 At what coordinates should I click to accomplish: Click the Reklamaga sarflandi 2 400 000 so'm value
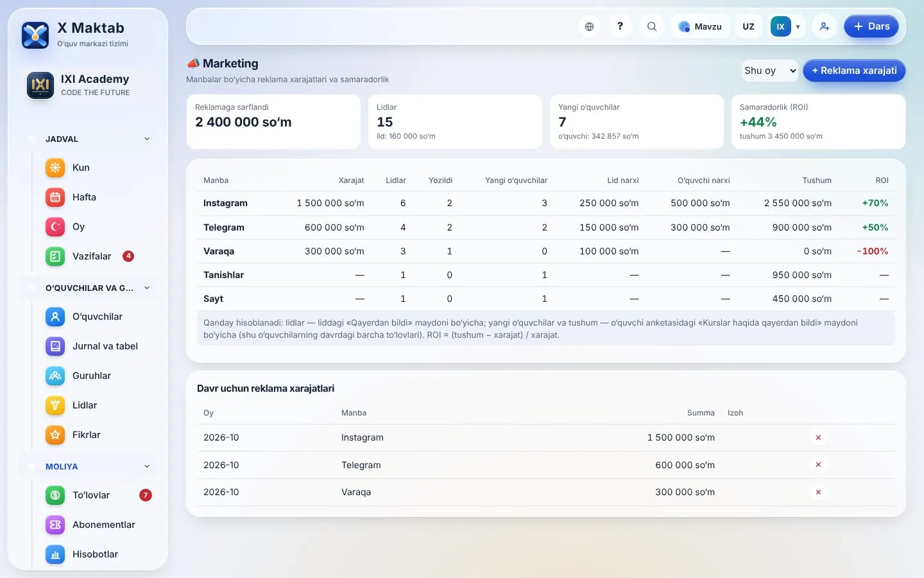click(243, 122)
